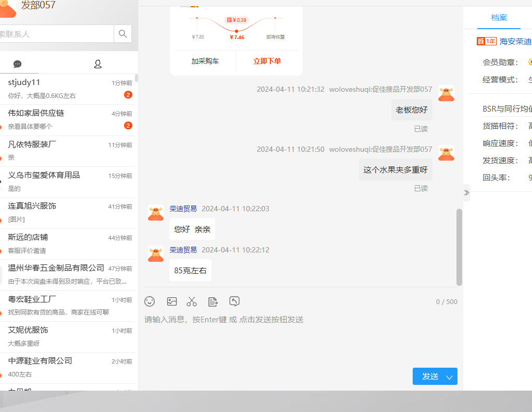The image size is (532, 412).
Task: Select the scissors screenshot tool
Action: coord(192,301)
